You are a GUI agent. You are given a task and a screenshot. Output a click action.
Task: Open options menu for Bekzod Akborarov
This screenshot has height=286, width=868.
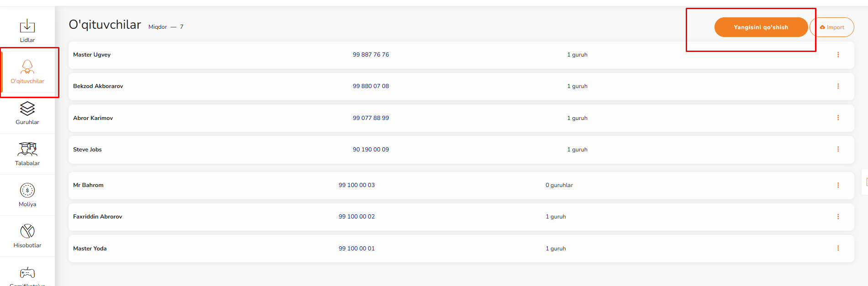click(838, 86)
